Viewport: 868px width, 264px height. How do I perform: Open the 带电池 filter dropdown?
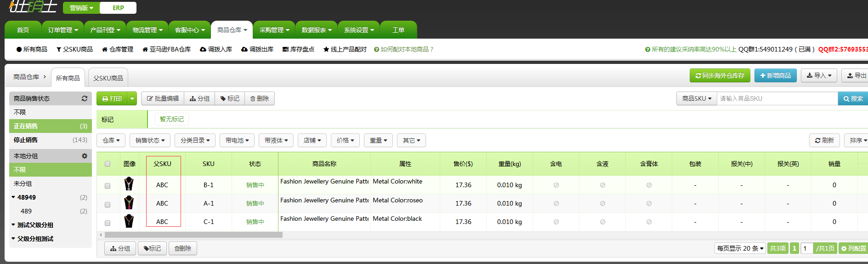[x=237, y=140]
